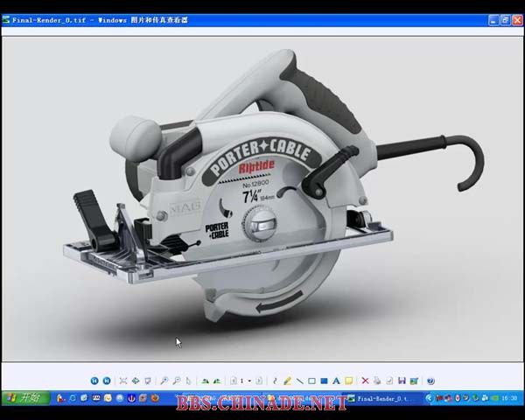Pick the freehand annotation tool
The height and width of the screenshot is (420, 525).
pyautogui.click(x=276, y=381)
